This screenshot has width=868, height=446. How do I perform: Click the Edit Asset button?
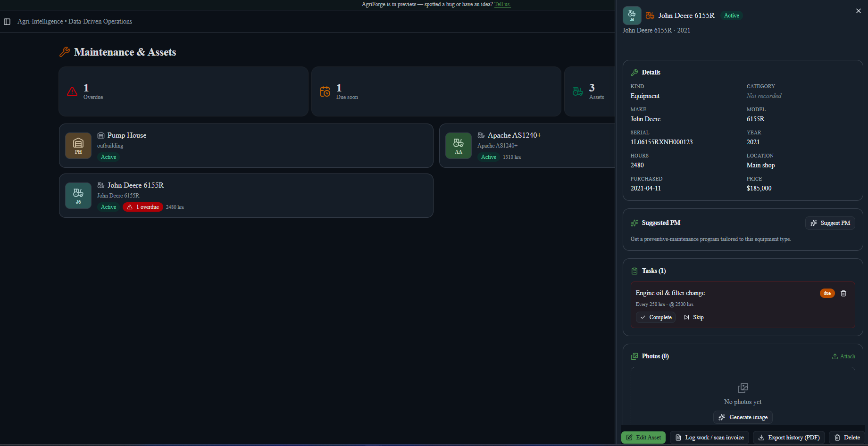[643, 438]
